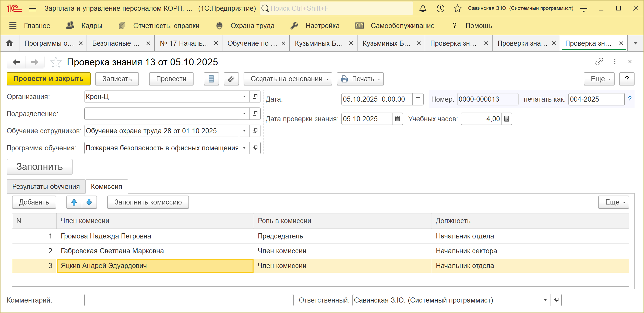The width and height of the screenshot is (644, 313).
Task: Open the notifications bell icon
Action: pyautogui.click(x=423, y=8)
